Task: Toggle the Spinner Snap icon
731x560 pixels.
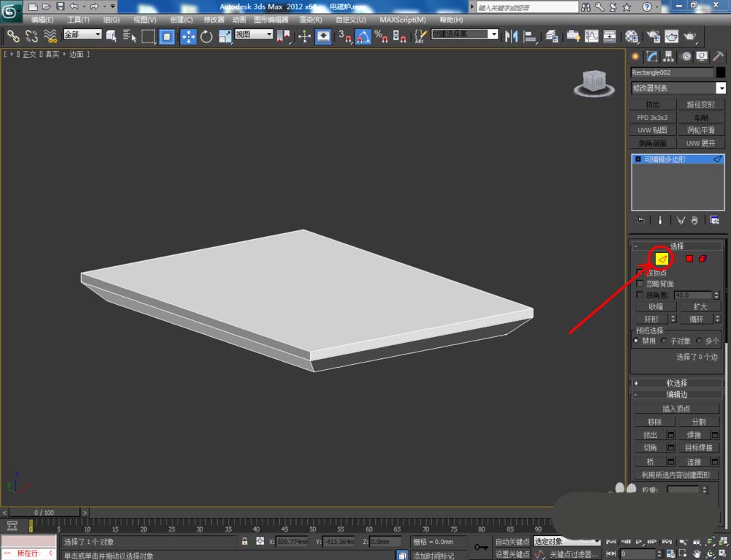Action: [x=399, y=37]
